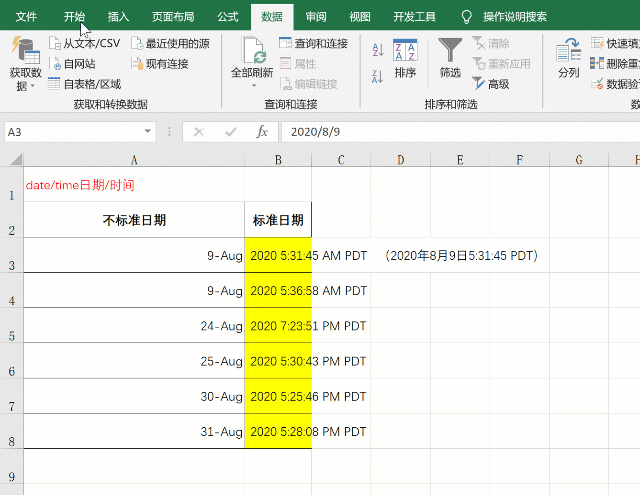Open the File (文件) menu
640x495 pixels.
(x=27, y=17)
